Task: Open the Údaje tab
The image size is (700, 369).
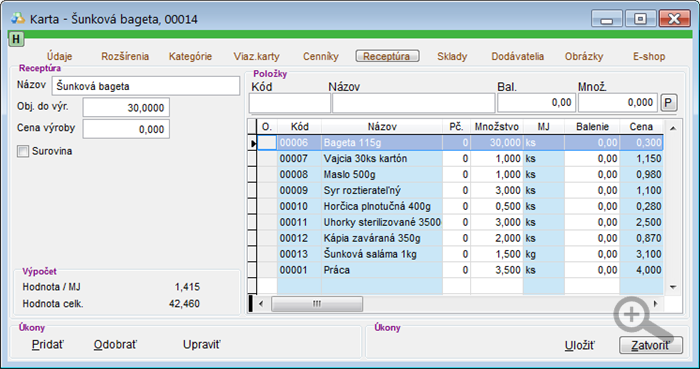Action: (x=59, y=56)
